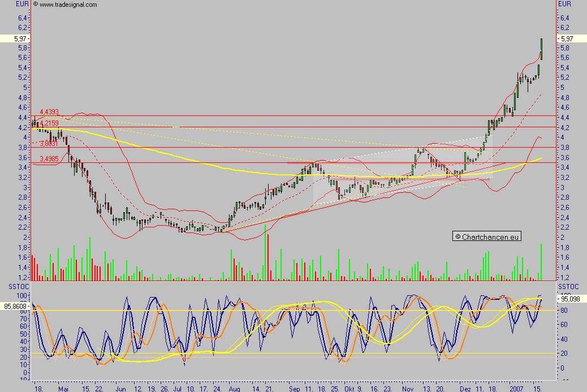
Task: Click the 85,8608 stochastic level label
Action: coord(15,306)
